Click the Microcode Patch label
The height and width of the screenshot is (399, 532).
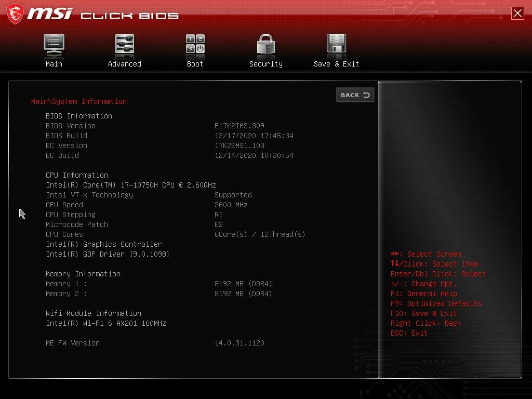(x=77, y=224)
